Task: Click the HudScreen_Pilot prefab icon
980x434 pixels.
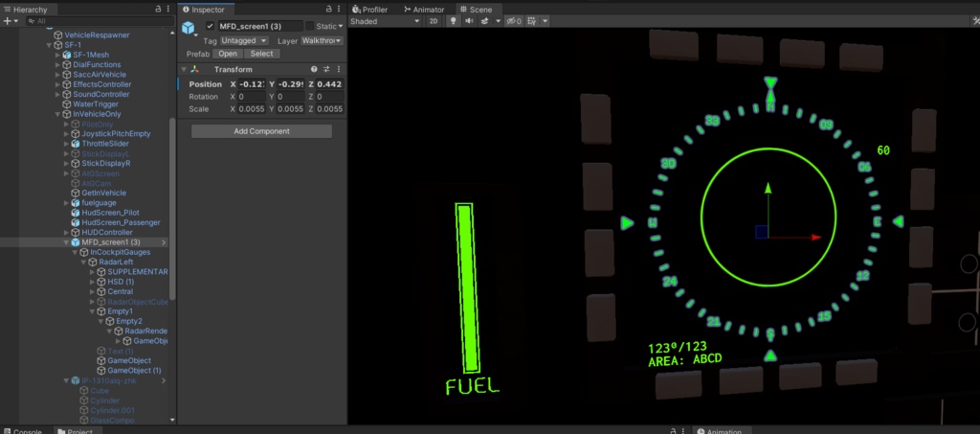Action: pyautogui.click(x=76, y=213)
